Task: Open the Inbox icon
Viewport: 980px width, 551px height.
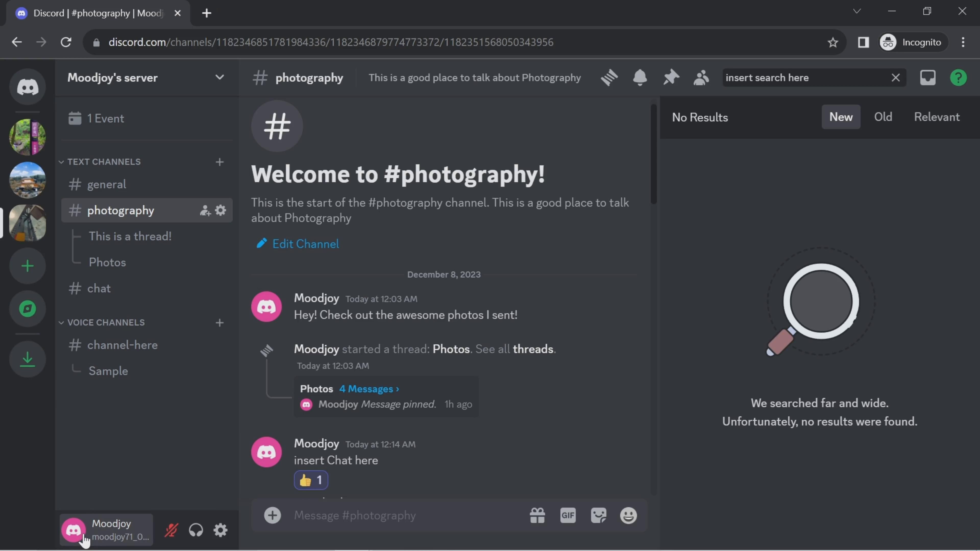Action: [x=927, y=78]
